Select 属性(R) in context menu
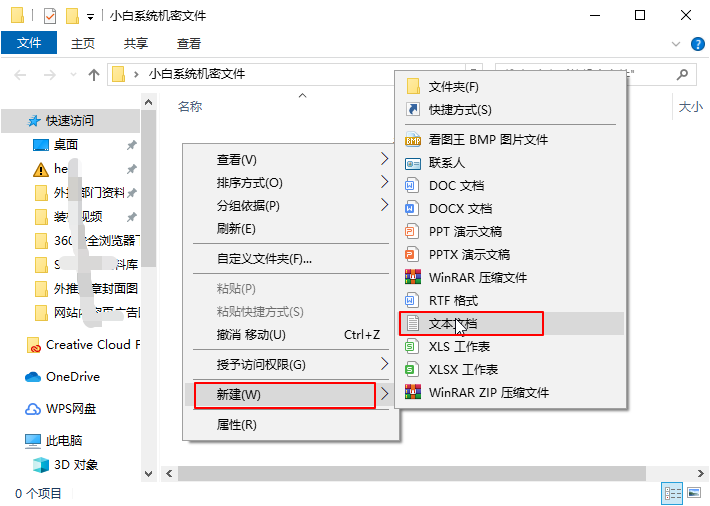 pyautogui.click(x=291, y=424)
